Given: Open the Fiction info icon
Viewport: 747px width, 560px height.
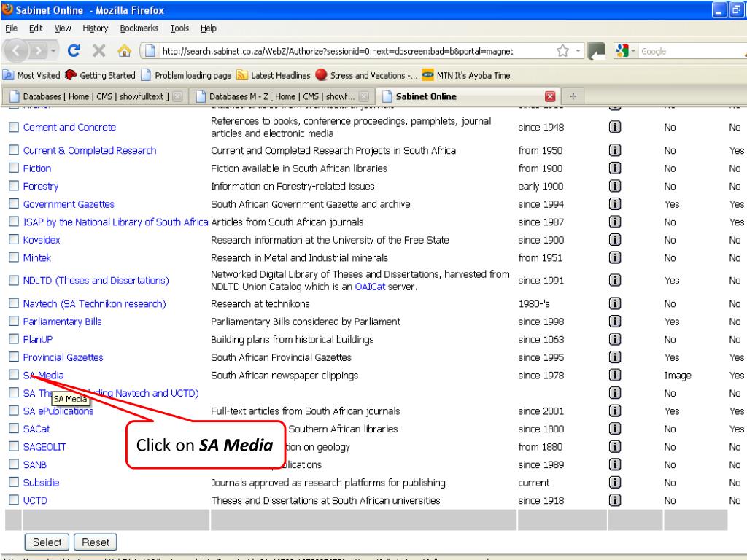Looking at the screenshot, I should (614, 168).
